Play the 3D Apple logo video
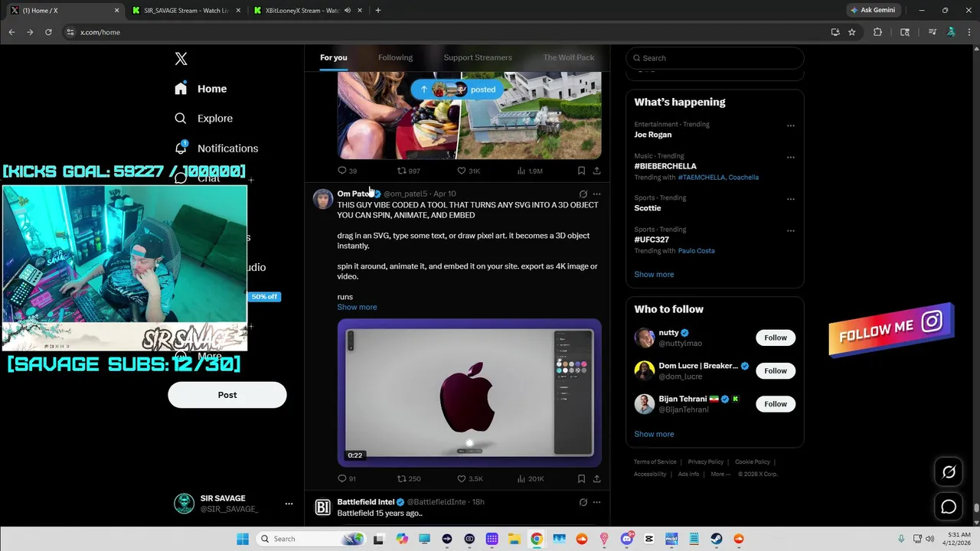 (x=469, y=393)
